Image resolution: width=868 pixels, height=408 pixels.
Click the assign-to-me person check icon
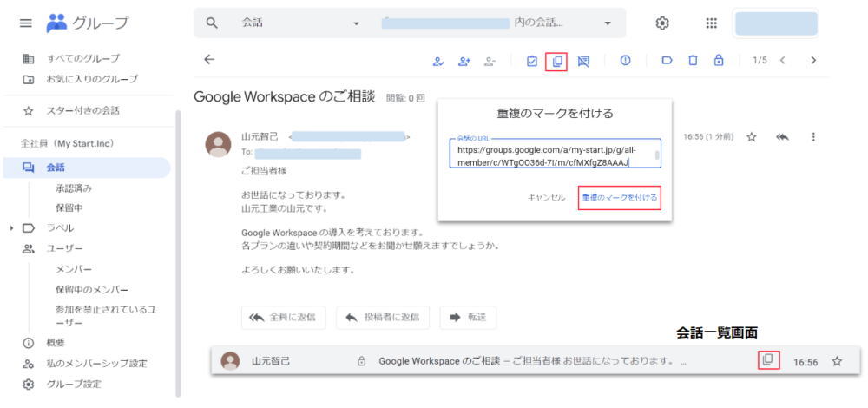point(438,61)
